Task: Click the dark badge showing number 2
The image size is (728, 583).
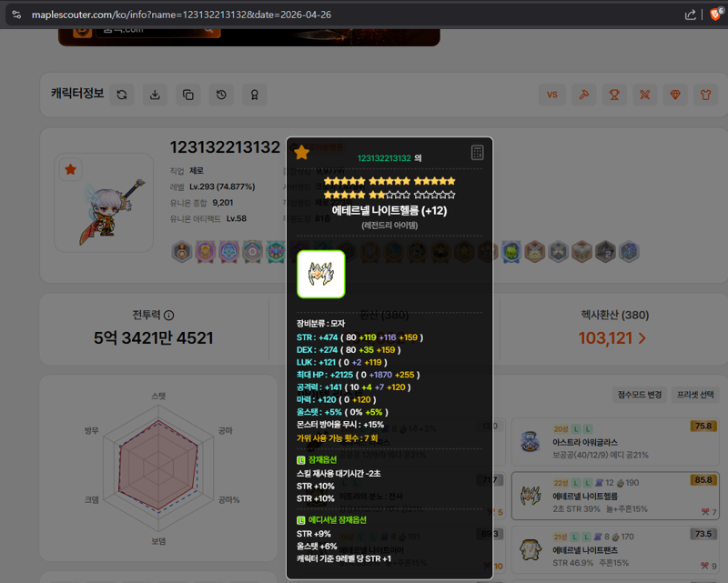Action: (x=605, y=252)
